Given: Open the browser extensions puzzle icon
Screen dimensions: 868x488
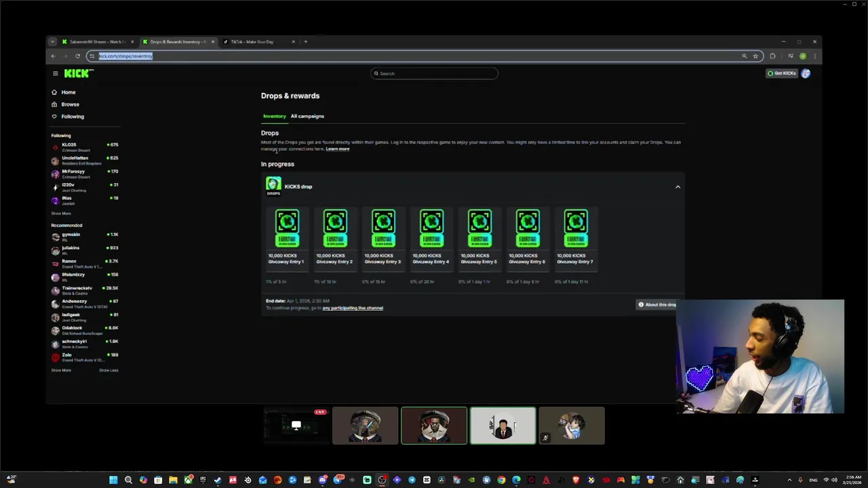Looking at the screenshot, I should 772,56.
